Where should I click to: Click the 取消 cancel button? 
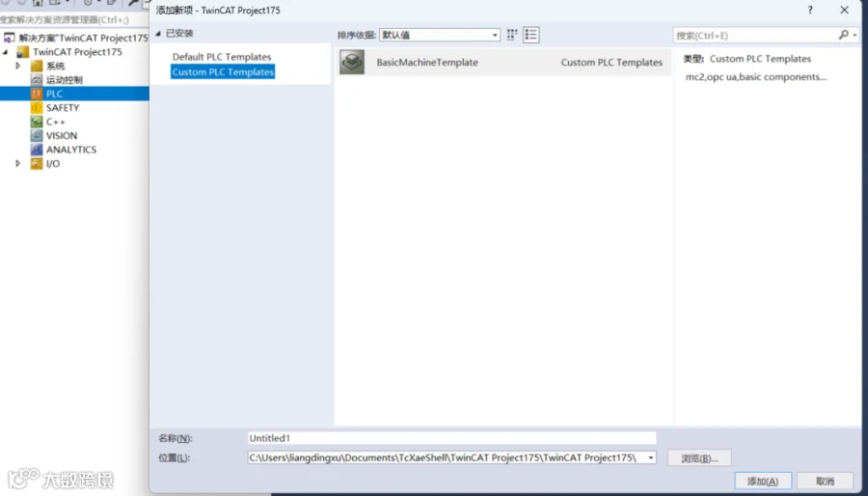pyautogui.click(x=825, y=482)
